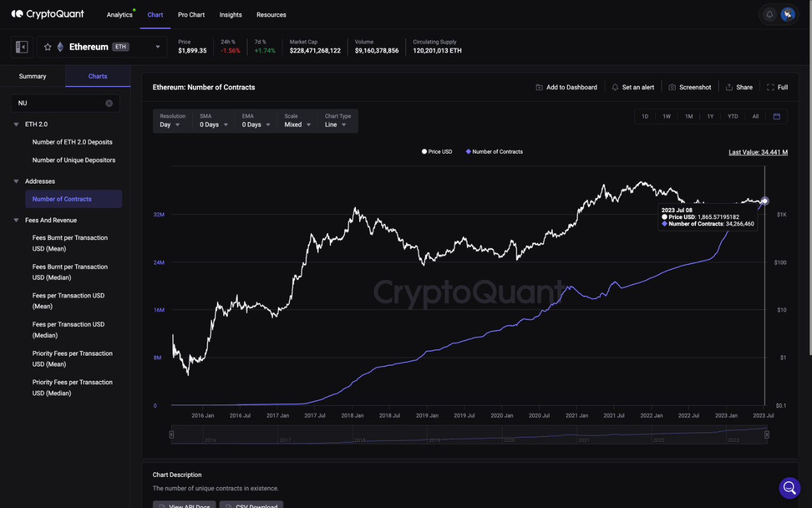Screen dimensions: 812x508
Task: Open the search magnifier at bottom right
Action: pos(789,488)
